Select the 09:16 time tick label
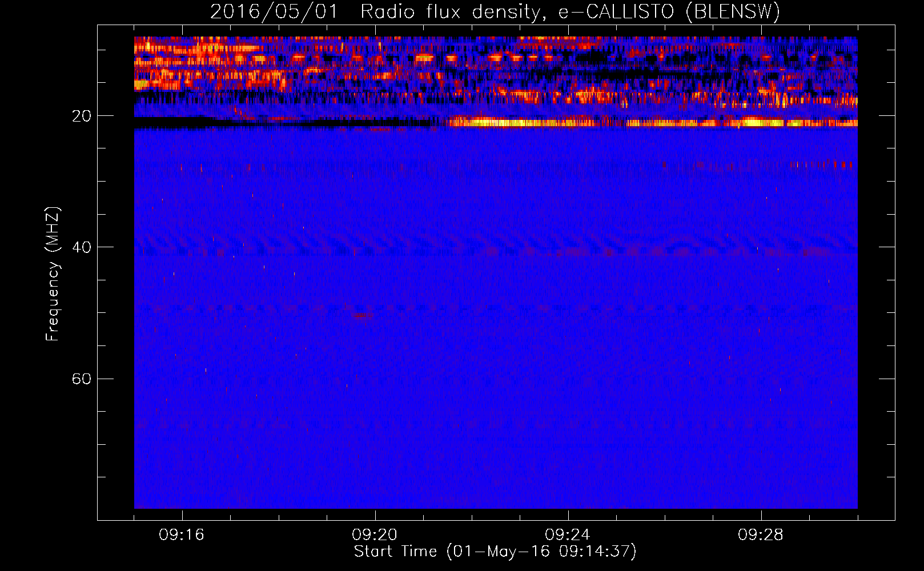924x571 pixels. [182, 535]
